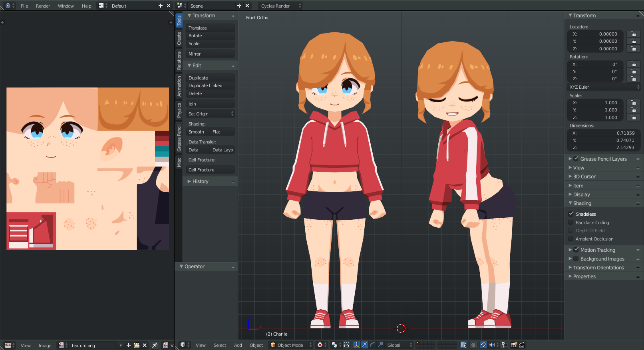Toggle fake user F for texture.png

tap(121, 345)
